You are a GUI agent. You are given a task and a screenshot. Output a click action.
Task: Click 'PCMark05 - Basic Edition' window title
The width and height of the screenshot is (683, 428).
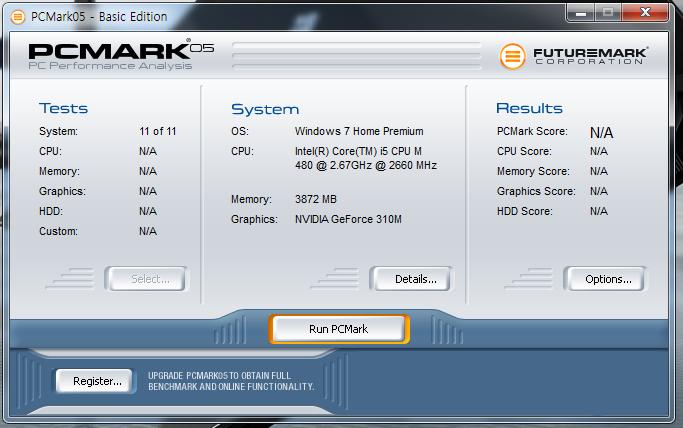[99, 17]
